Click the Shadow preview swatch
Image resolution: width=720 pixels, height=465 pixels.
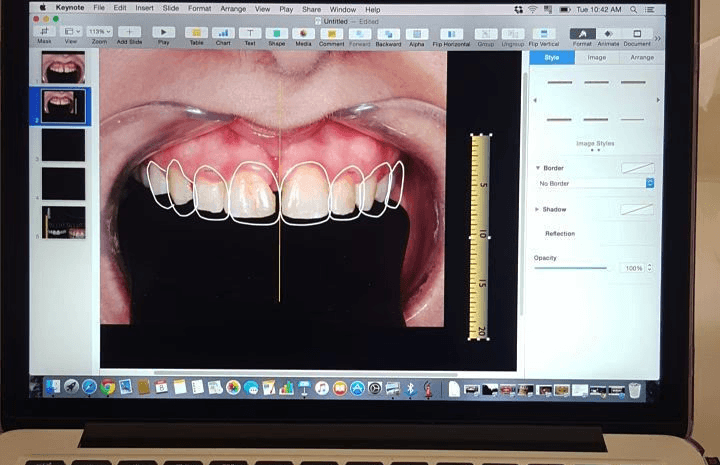tap(637, 209)
